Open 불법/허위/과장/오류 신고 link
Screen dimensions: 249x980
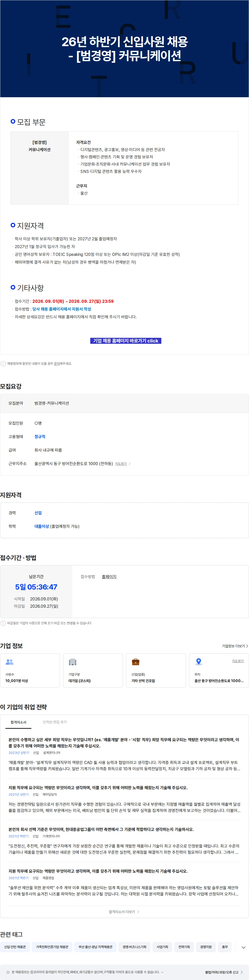point(224,972)
